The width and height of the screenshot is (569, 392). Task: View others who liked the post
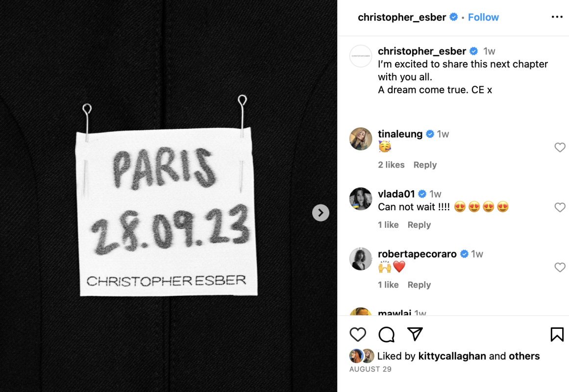point(524,356)
